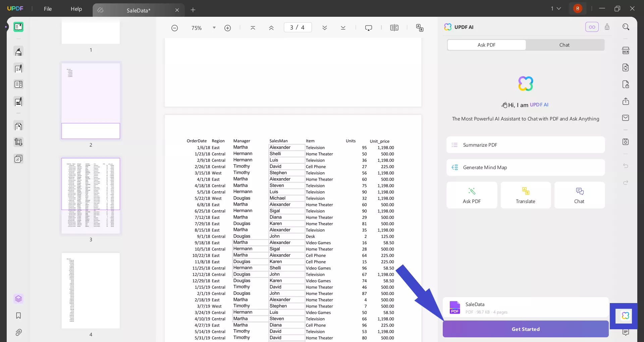Switch to the Chat tab
Image resolution: width=644 pixels, height=342 pixels.
[564, 45]
